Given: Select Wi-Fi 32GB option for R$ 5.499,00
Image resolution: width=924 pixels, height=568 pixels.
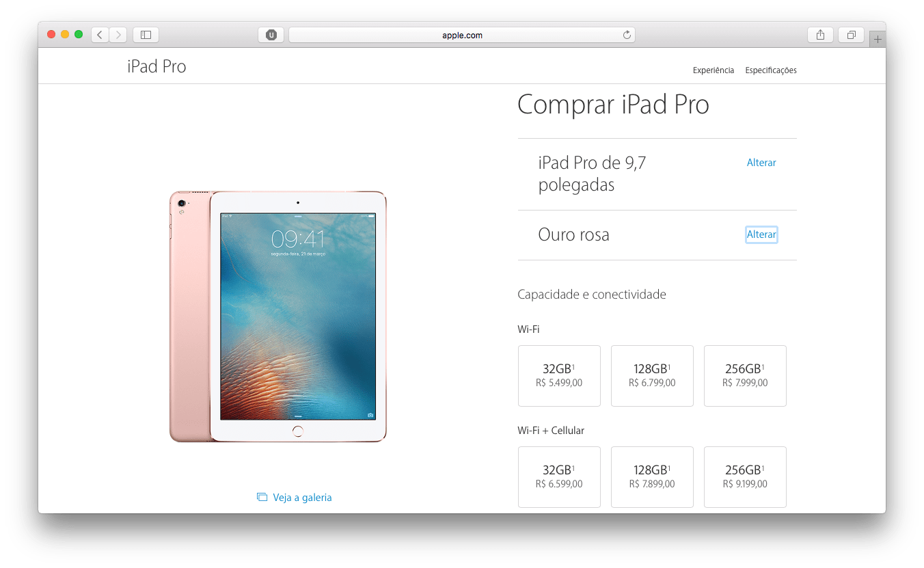Looking at the screenshot, I should pos(559,376).
